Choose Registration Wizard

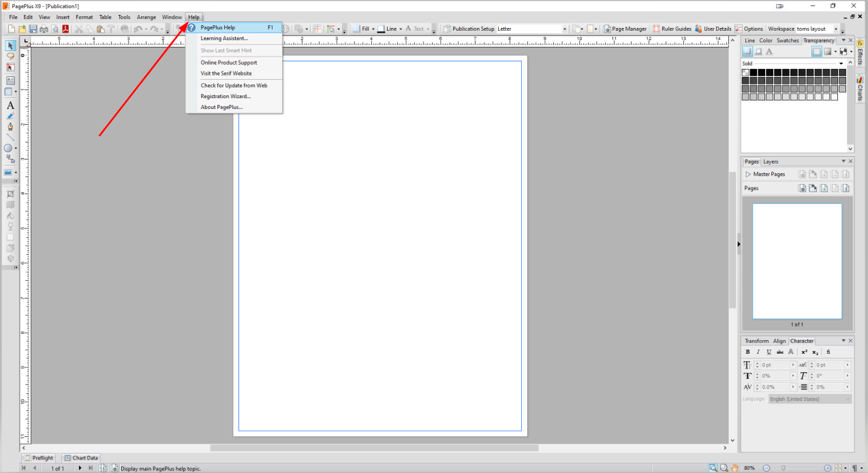(x=234, y=96)
